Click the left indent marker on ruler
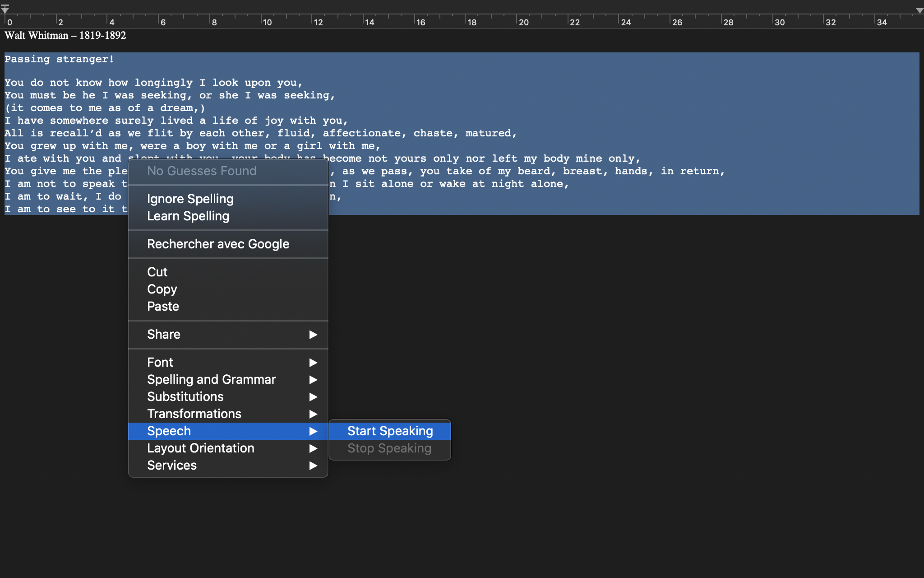This screenshot has height=578, width=924. (x=5, y=9)
